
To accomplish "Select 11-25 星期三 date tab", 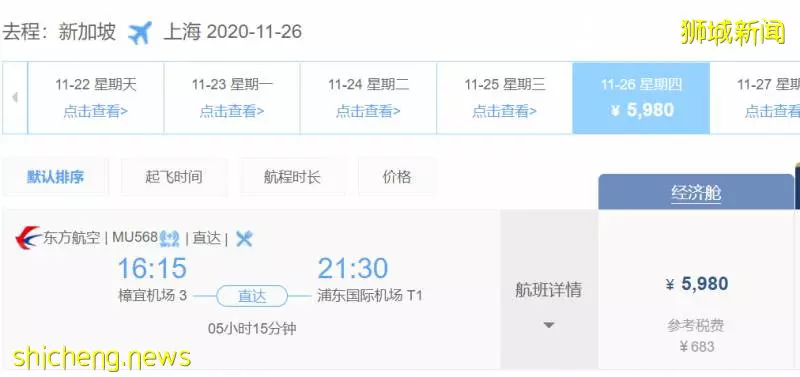I will pos(505,97).
